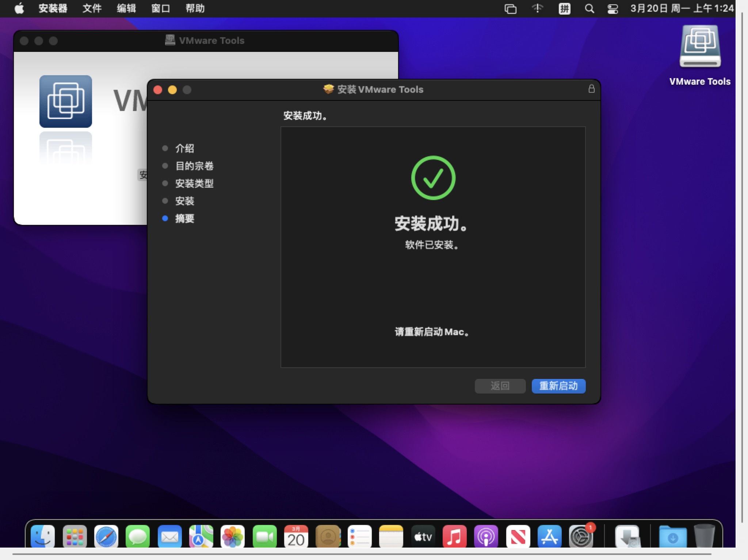Click the lock icon in installer titlebar
748x560 pixels.
[591, 89]
